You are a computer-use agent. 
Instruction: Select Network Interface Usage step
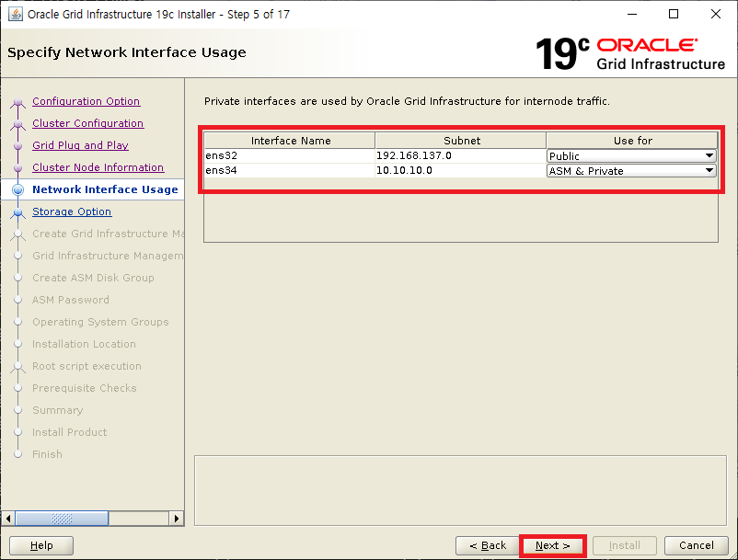tap(105, 189)
